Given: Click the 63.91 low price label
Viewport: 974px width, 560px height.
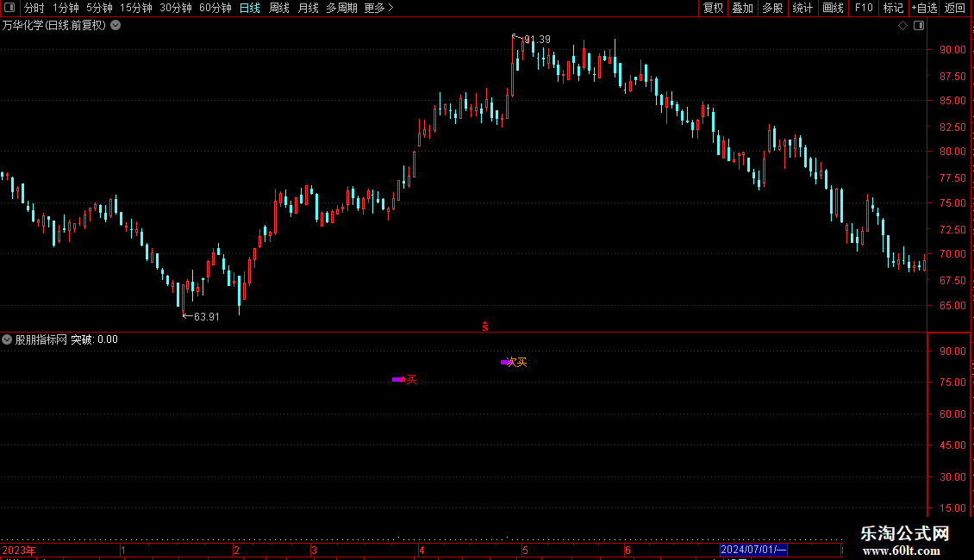Looking at the screenshot, I should point(206,317).
